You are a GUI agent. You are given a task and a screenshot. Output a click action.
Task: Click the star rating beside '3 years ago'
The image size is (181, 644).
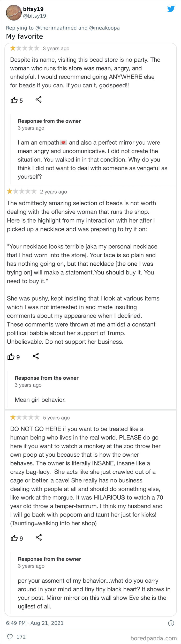[25, 48]
